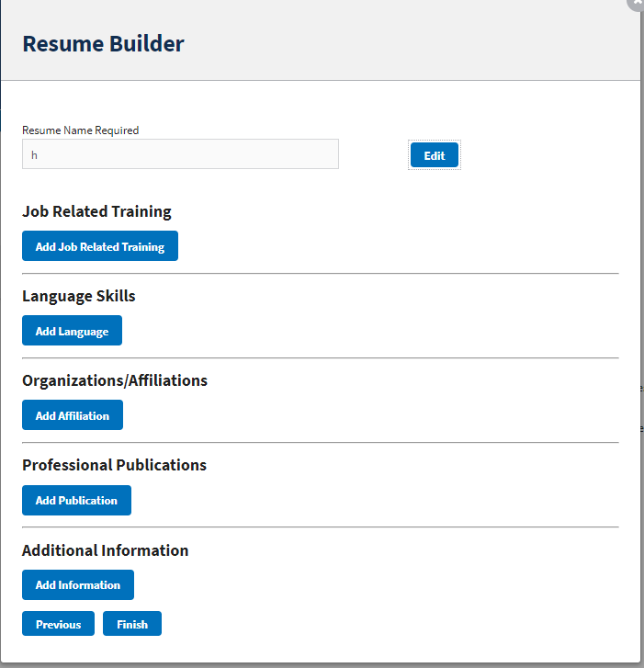
Task: Click the Professional Publications heading
Action: coord(114,465)
